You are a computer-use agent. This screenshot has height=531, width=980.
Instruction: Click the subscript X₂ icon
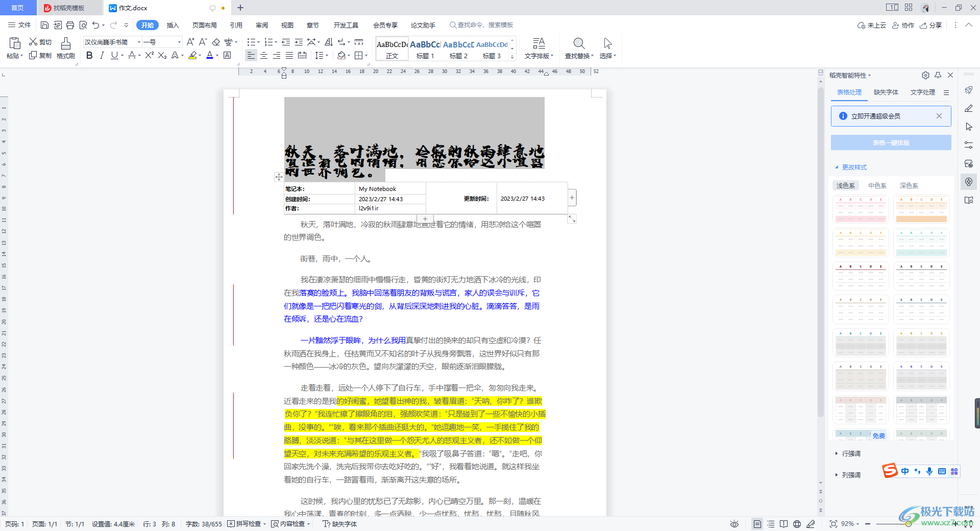click(x=162, y=55)
